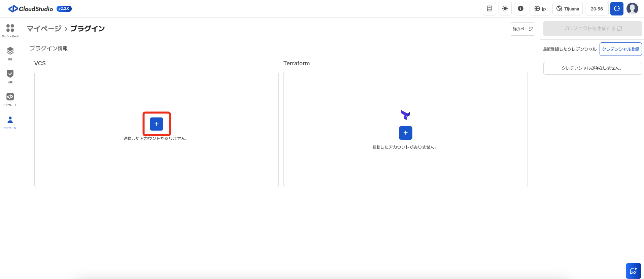This screenshot has height=279, width=644.
Task: Open the user avatar profile menu
Action: point(632,9)
